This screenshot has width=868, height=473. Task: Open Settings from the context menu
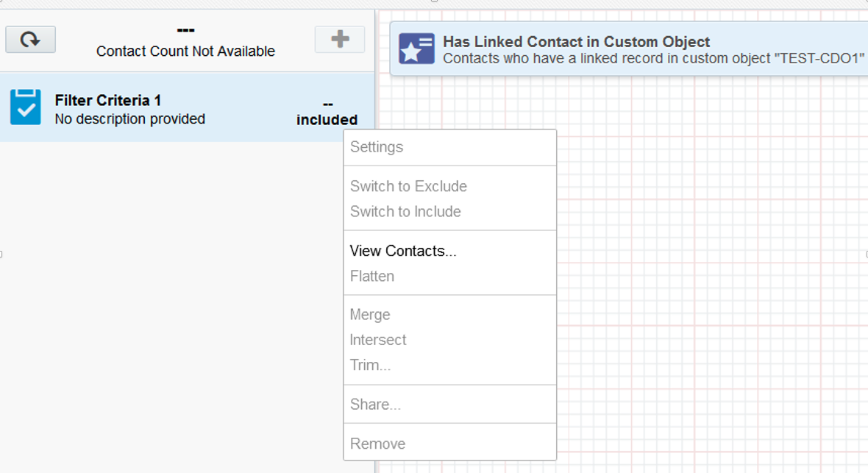coord(376,146)
